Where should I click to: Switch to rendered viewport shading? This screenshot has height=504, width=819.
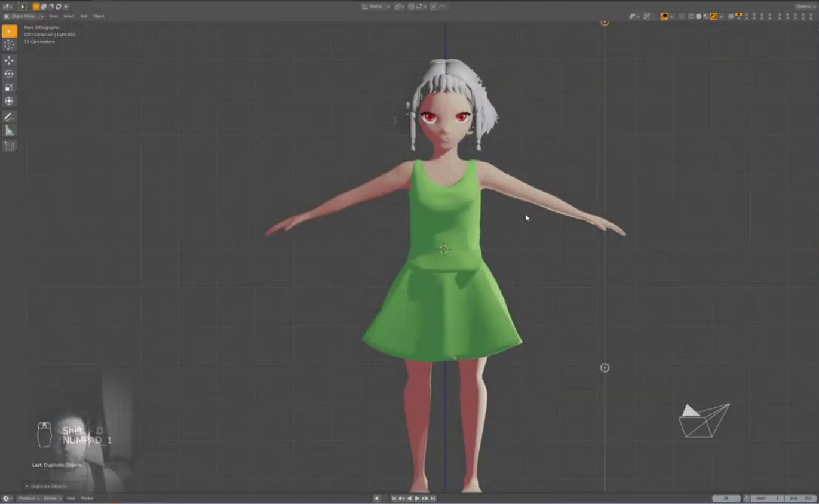(713, 16)
